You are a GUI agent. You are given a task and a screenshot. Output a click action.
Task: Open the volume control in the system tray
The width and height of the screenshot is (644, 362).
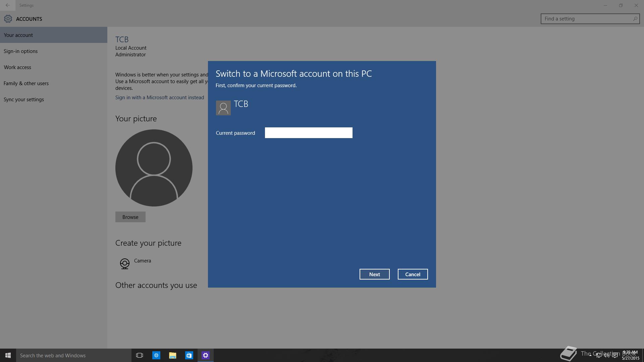[606, 355]
